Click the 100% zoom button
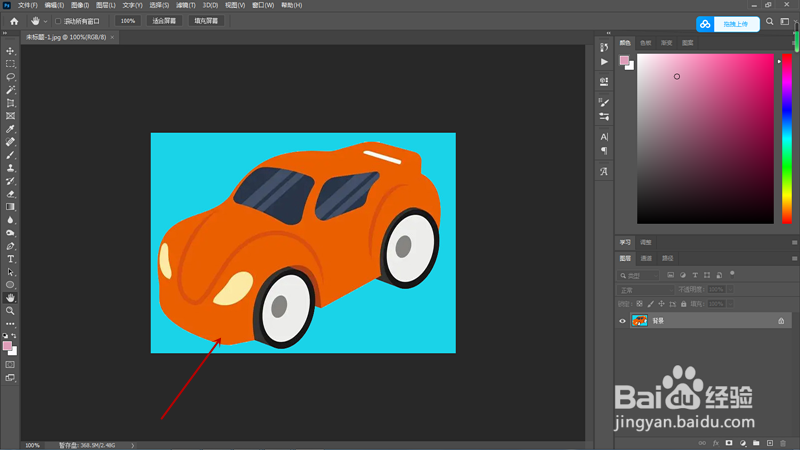 [x=128, y=21]
